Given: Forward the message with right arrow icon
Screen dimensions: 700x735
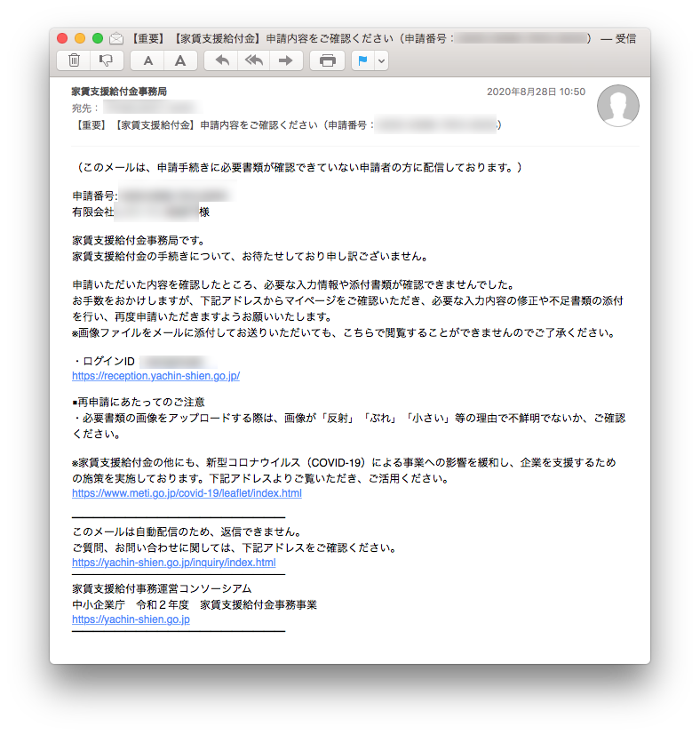Looking at the screenshot, I should pos(285,60).
